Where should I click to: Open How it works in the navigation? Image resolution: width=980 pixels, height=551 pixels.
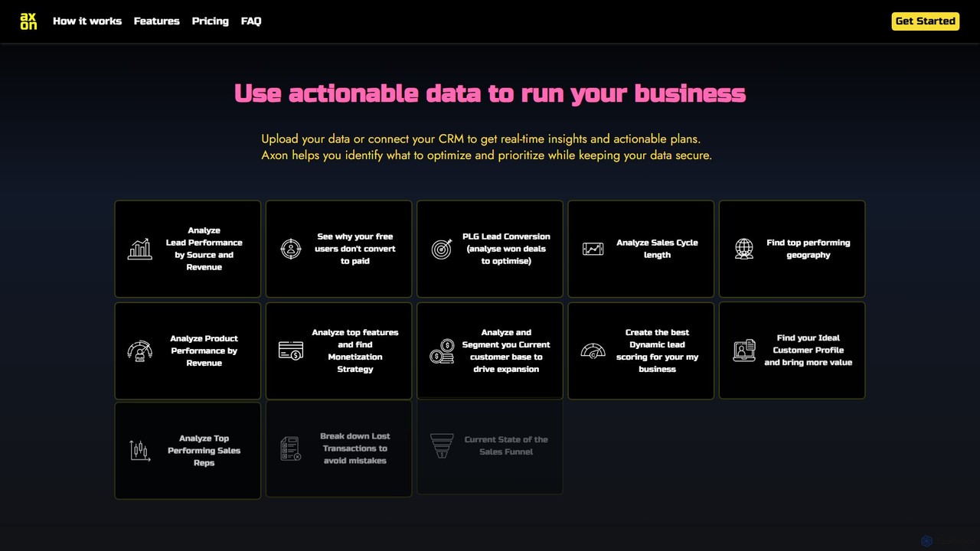[x=87, y=21]
